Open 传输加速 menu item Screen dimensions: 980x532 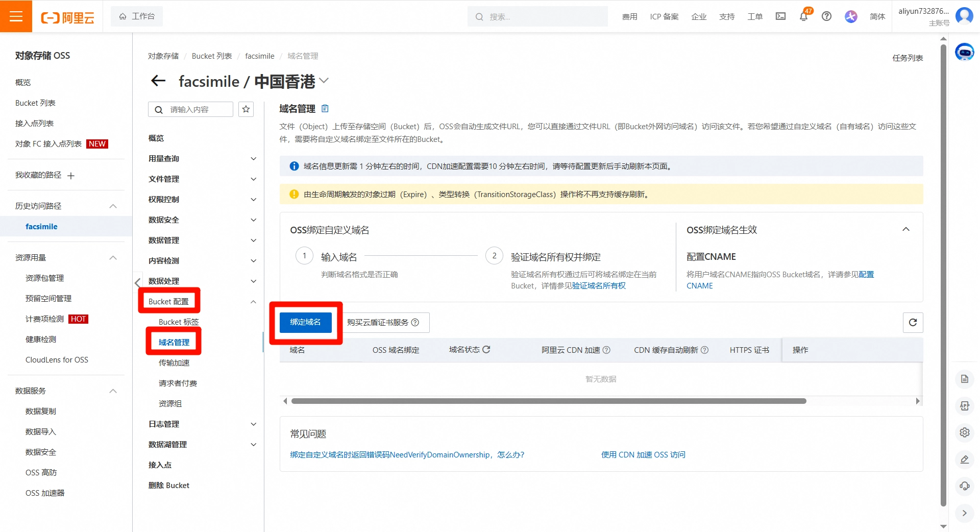174,362
